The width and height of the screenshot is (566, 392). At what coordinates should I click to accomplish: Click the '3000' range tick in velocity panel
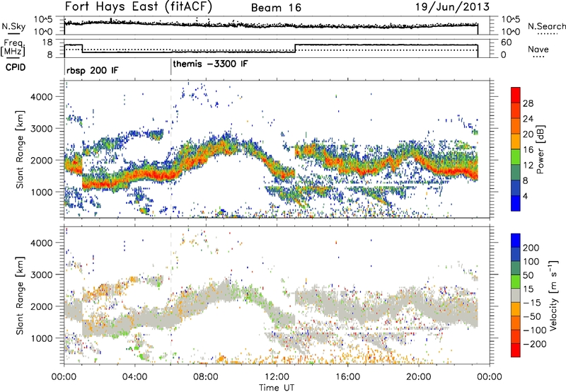[x=41, y=275]
